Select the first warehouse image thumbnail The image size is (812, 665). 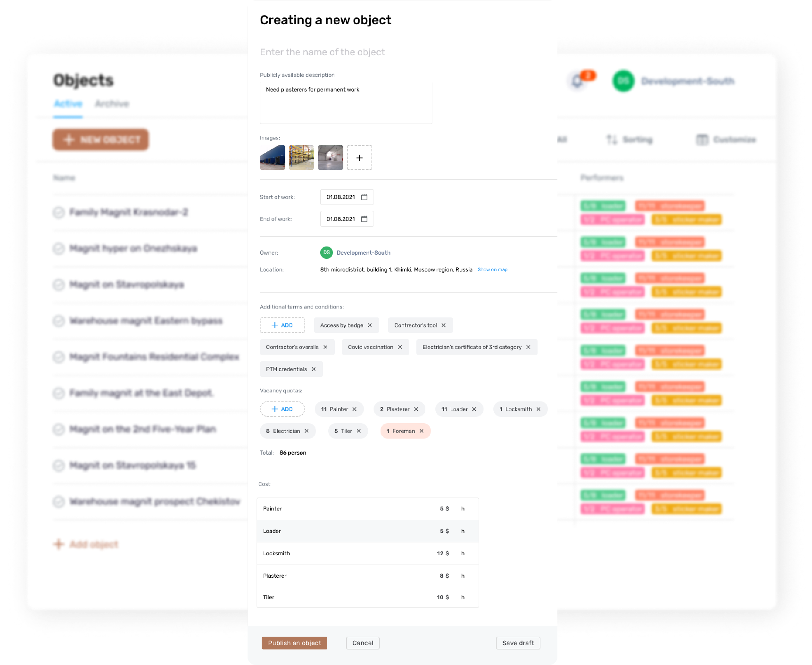pyautogui.click(x=273, y=158)
